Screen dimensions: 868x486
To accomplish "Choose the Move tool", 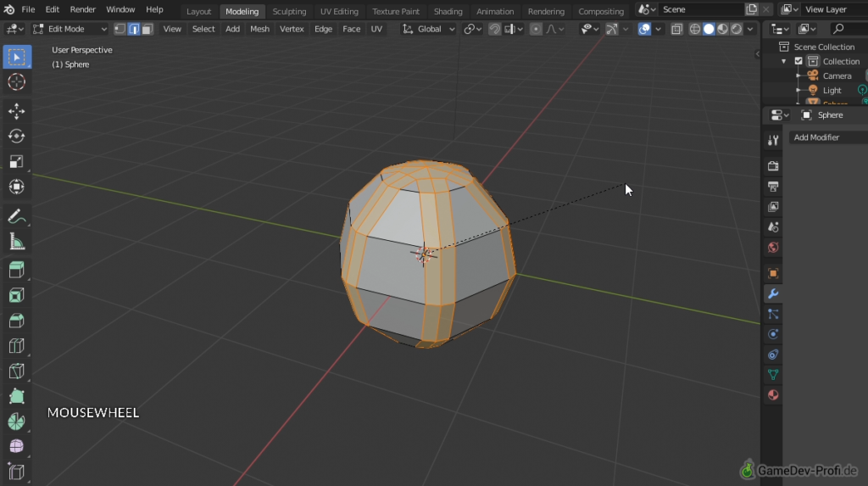I will point(17,111).
